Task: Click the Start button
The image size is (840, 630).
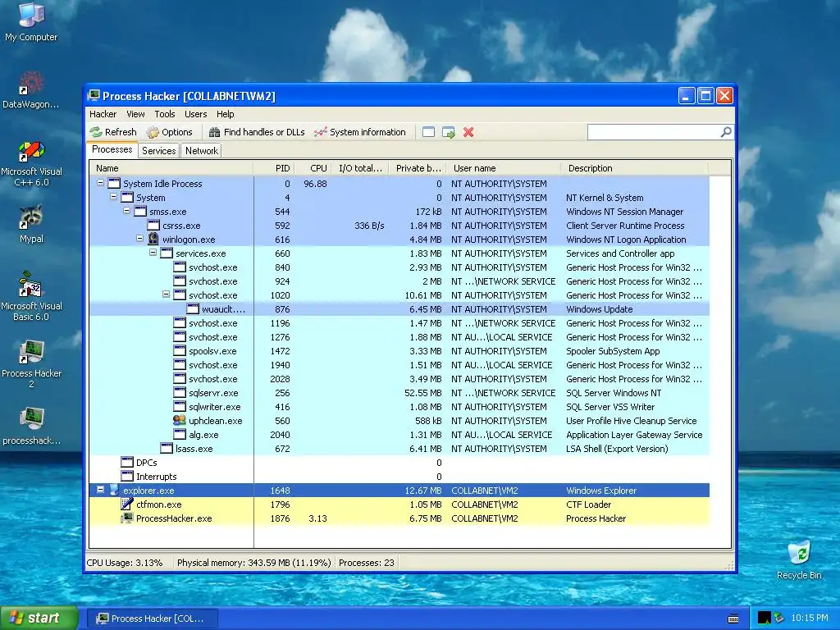Action: [x=39, y=619]
